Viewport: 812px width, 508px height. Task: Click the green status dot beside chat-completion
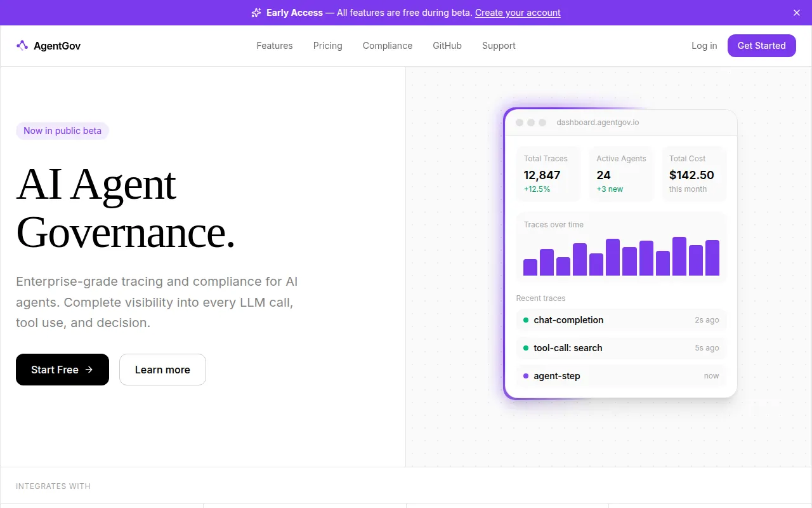tap(526, 320)
